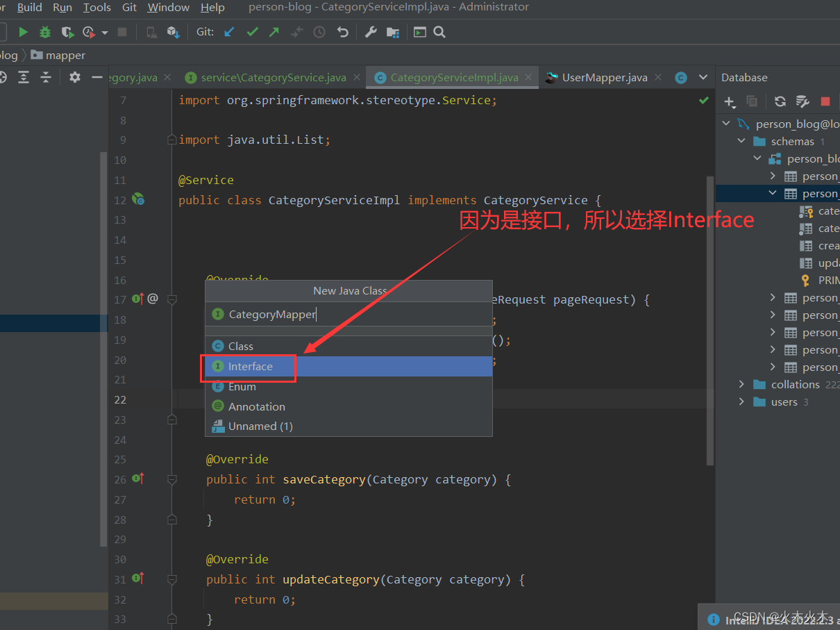Click the implements gutter icon on line 17
Screen dimensions: 840x630
point(138,299)
